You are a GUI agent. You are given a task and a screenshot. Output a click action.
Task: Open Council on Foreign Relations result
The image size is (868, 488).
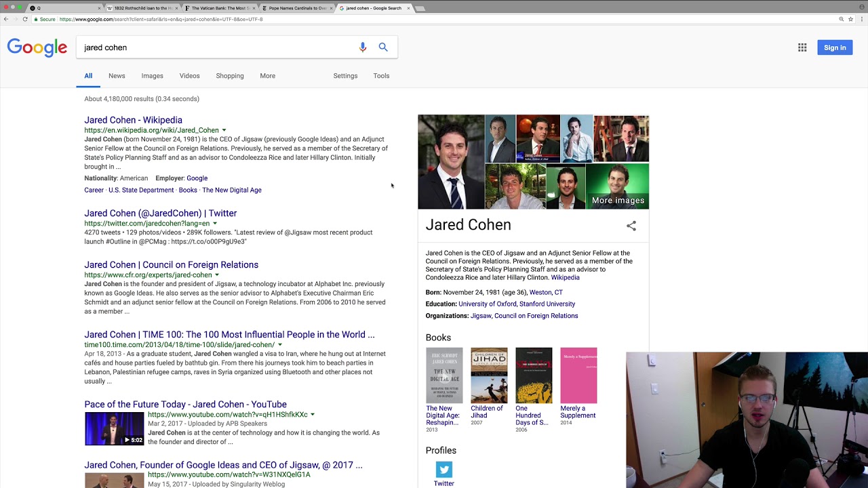tap(171, 264)
